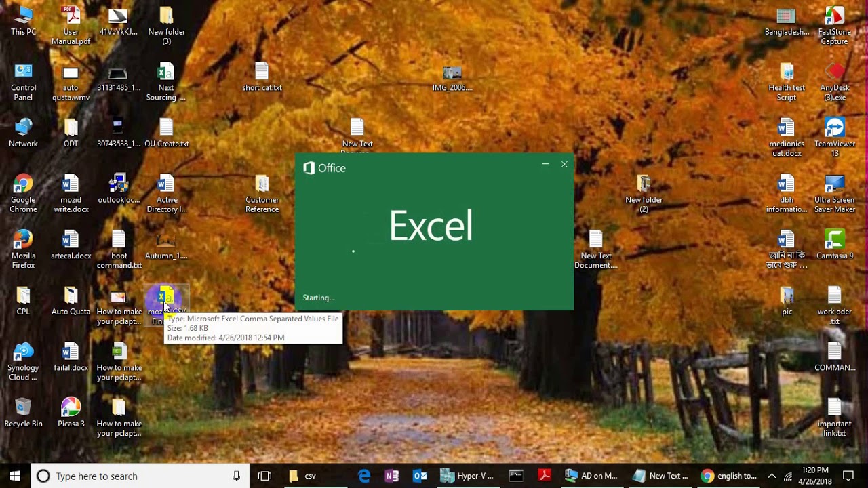Open the TeamViewer 13 desktop shortcut
Viewport: 868px width, 488px height.
coord(835,138)
